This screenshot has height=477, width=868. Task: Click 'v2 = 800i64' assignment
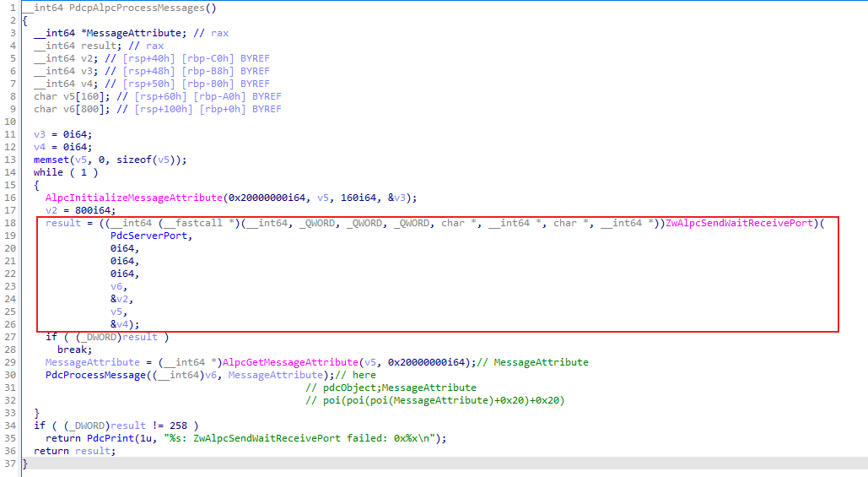78,210
